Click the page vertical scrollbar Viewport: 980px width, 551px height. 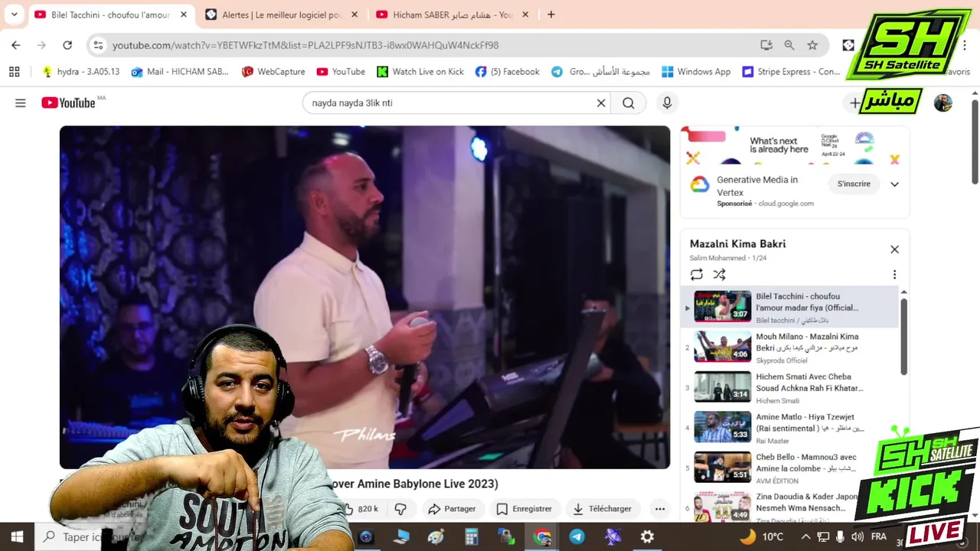[975, 140]
